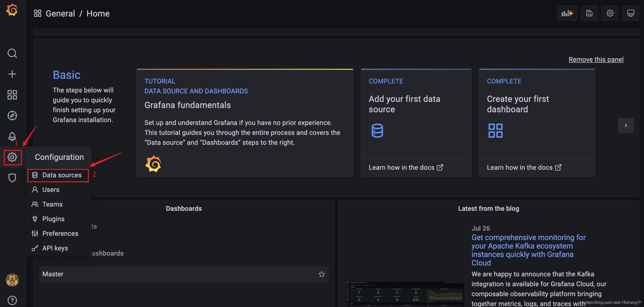Click the dashboards grid icon beside General
The height and width of the screenshot is (307, 644).
(x=37, y=13)
